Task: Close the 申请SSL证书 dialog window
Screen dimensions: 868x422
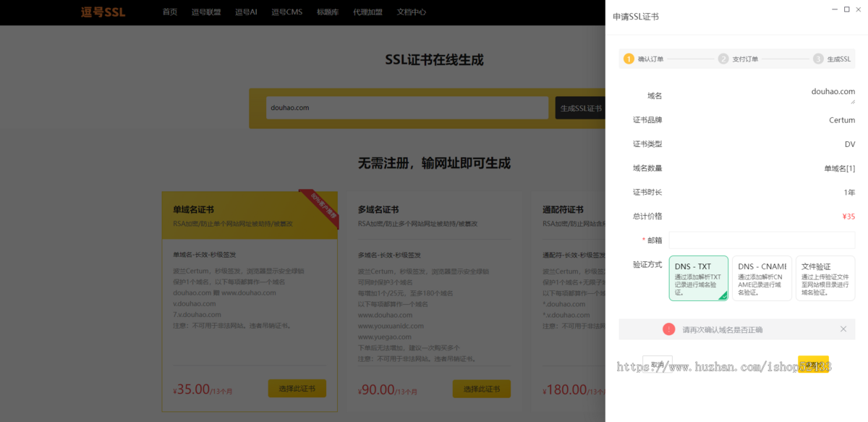Action: (x=859, y=9)
